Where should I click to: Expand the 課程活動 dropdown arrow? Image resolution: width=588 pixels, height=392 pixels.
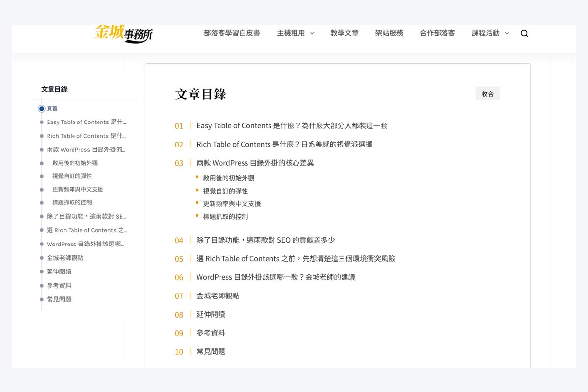point(507,33)
